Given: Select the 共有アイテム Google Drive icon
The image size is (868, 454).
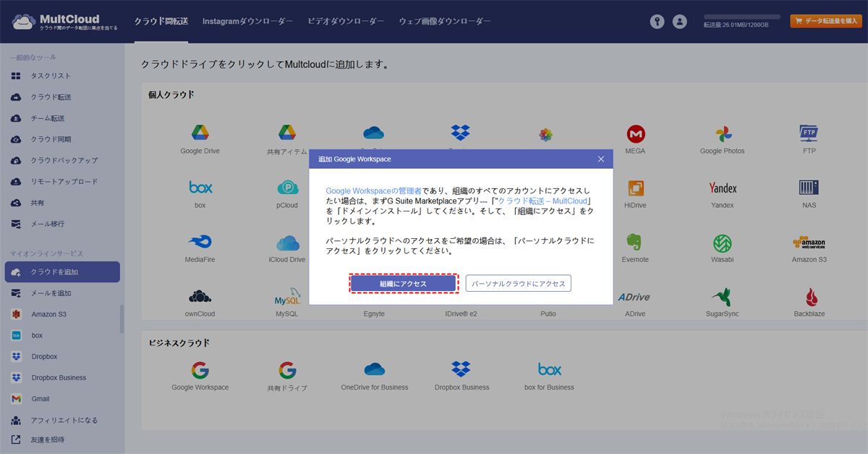Looking at the screenshot, I should pos(287,133).
